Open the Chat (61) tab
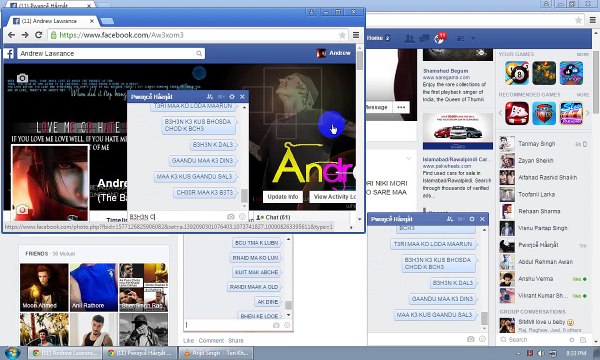This screenshot has width=600, height=360. click(273, 217)
